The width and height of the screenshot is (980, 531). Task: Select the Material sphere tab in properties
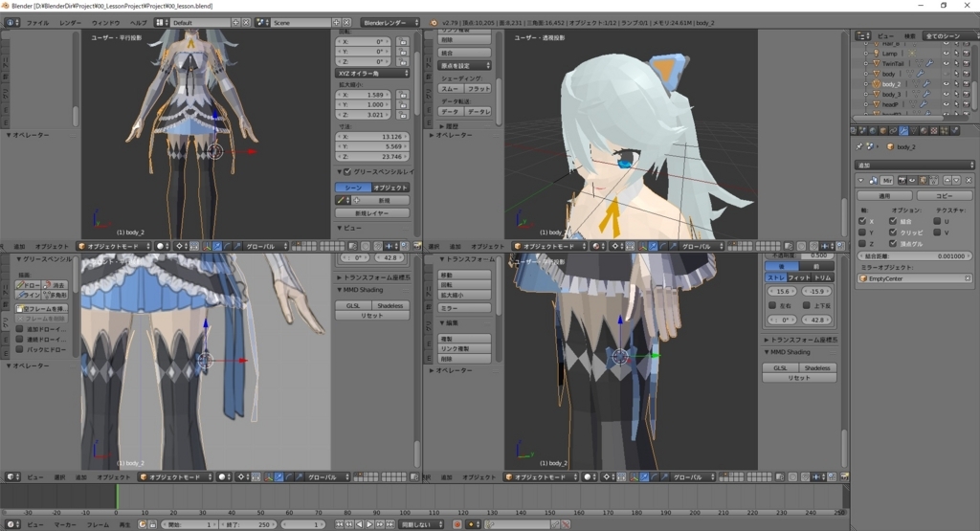[924, 130]
